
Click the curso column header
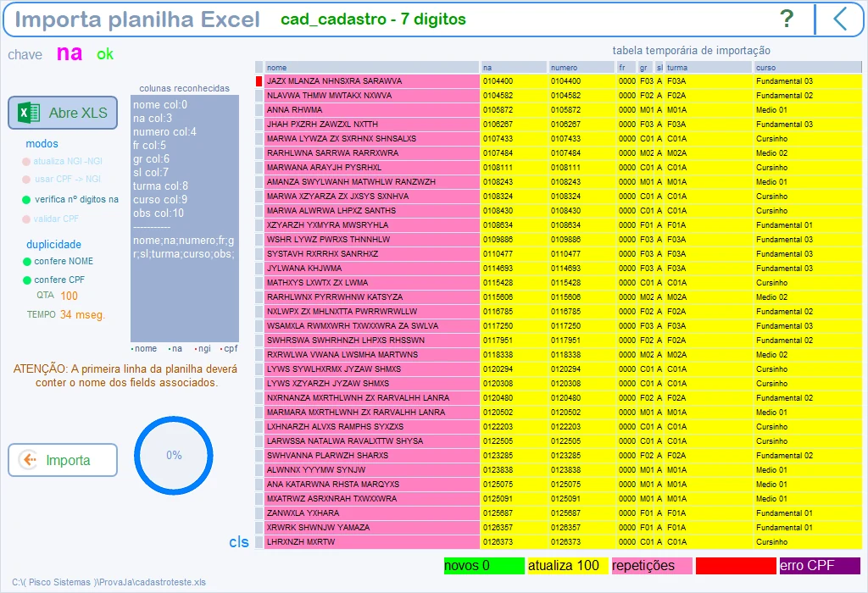click(808, 68)
